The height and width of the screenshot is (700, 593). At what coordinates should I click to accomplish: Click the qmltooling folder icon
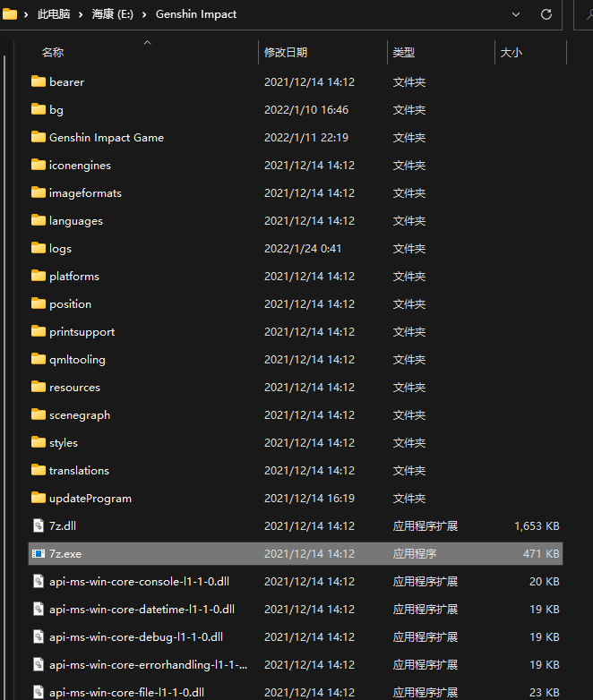(39, 359)
